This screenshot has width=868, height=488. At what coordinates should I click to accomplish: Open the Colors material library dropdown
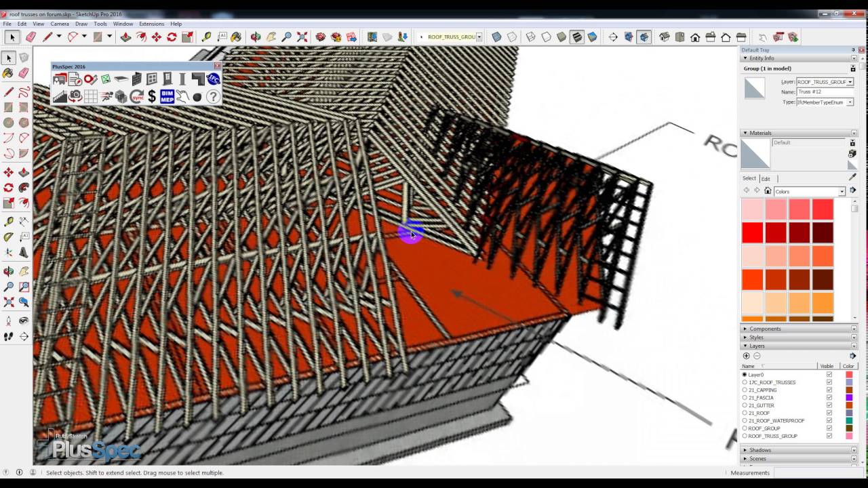(842, 192)
